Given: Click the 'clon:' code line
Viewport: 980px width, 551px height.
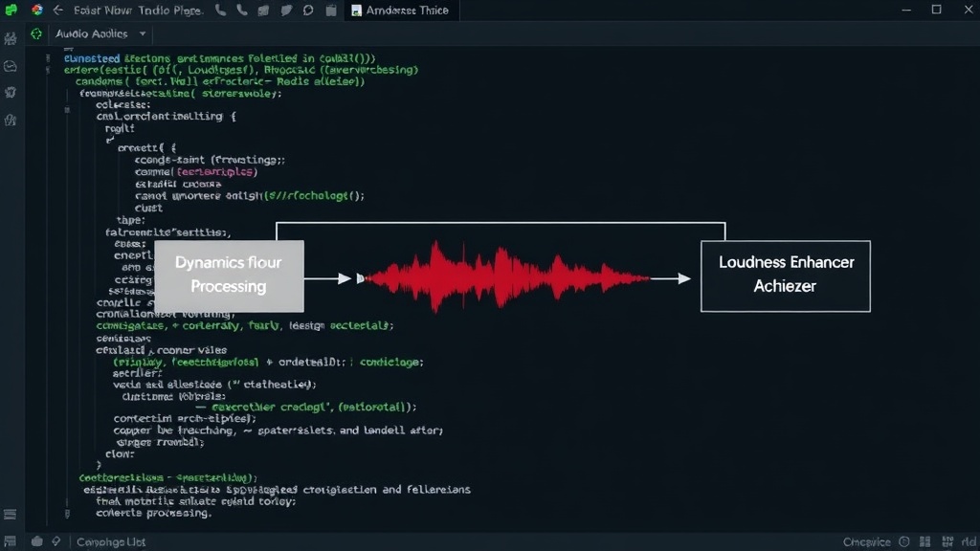Looking at the screenshot, I should (120, 453).
